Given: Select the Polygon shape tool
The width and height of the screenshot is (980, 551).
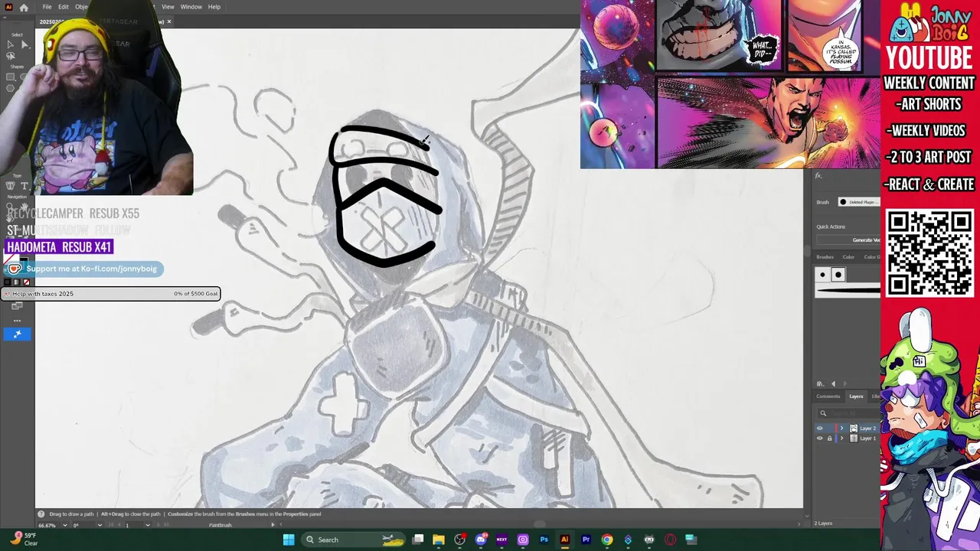Looking at the screenshot, I should click(10, 88).
